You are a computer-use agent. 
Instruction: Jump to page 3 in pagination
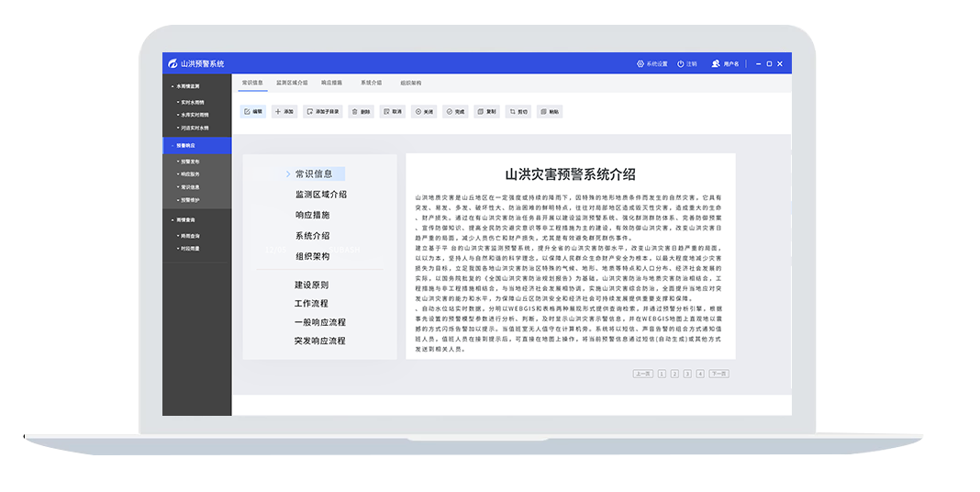687,374
